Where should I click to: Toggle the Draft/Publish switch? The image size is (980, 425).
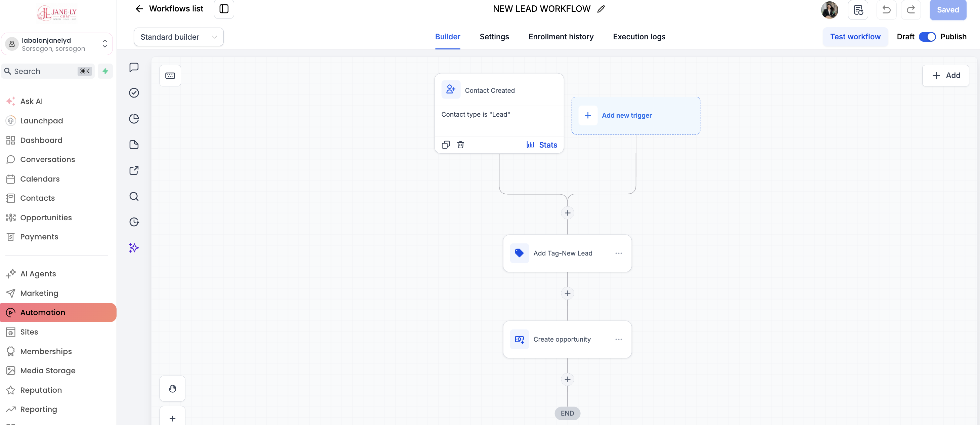(927, 37)
